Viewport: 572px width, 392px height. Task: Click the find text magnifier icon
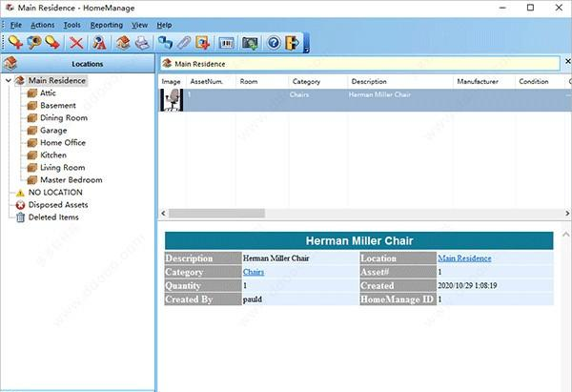99,43
